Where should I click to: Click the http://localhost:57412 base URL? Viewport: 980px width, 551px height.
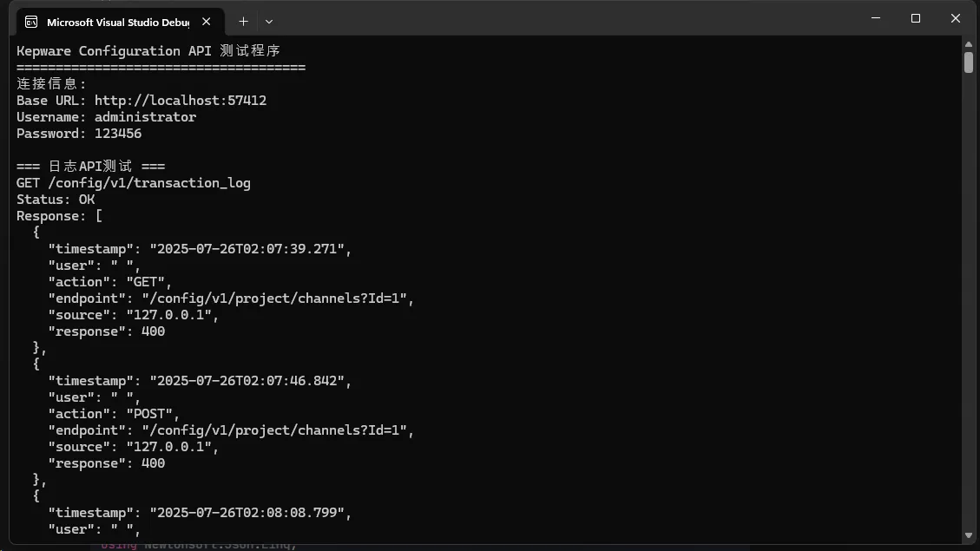180,101
